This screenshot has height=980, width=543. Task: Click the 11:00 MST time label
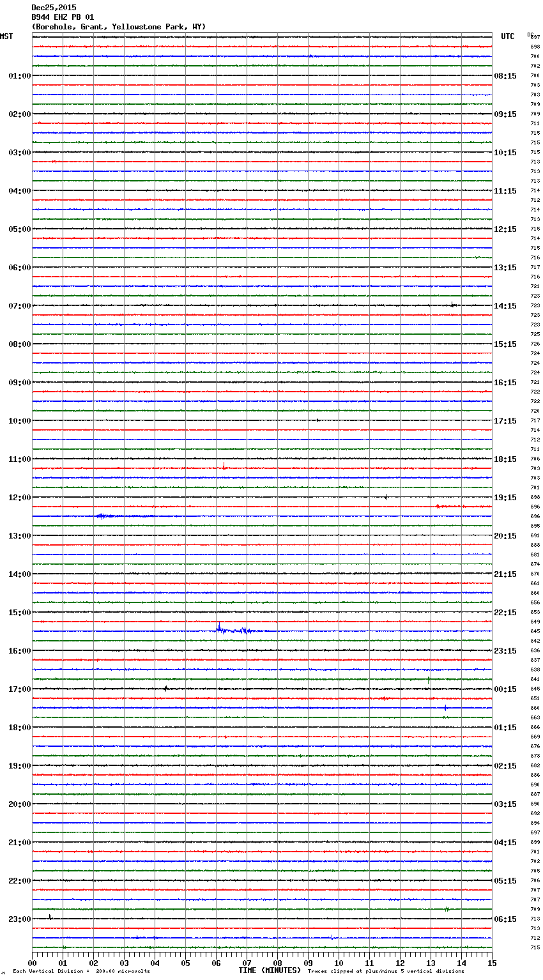20,459
